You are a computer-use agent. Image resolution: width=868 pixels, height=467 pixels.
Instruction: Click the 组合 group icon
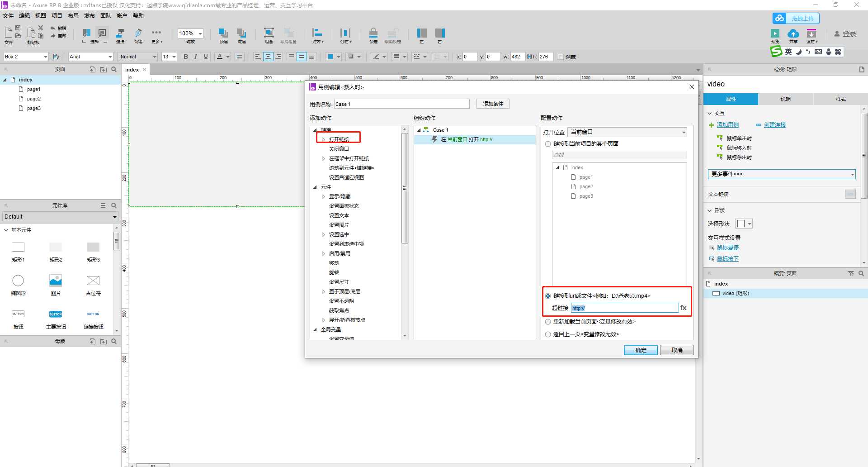click(269, 33)
